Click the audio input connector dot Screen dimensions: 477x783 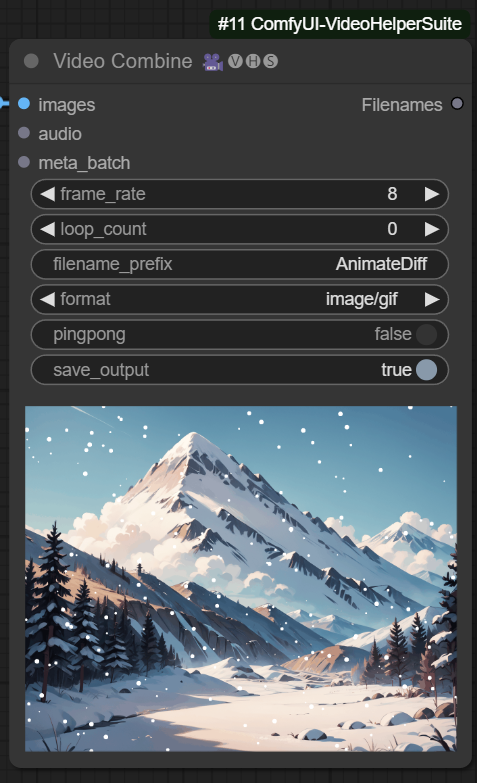coord(23,133)
